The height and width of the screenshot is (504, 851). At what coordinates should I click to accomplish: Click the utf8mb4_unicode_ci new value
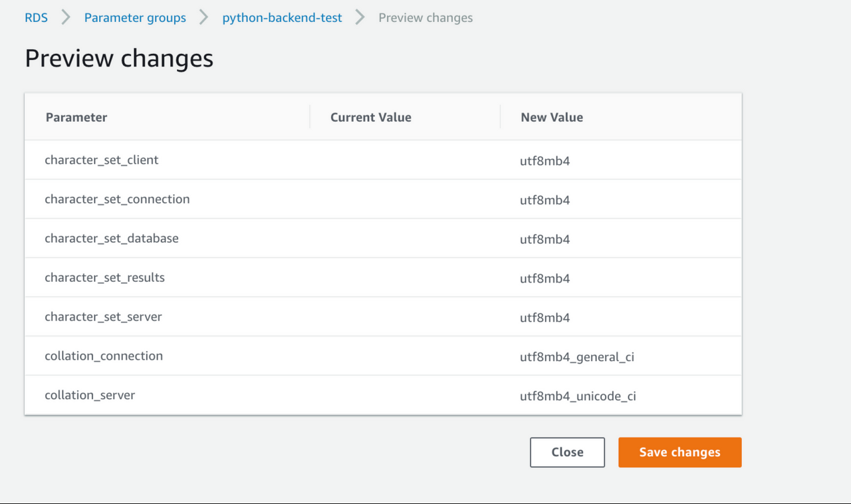click(578, 396)
